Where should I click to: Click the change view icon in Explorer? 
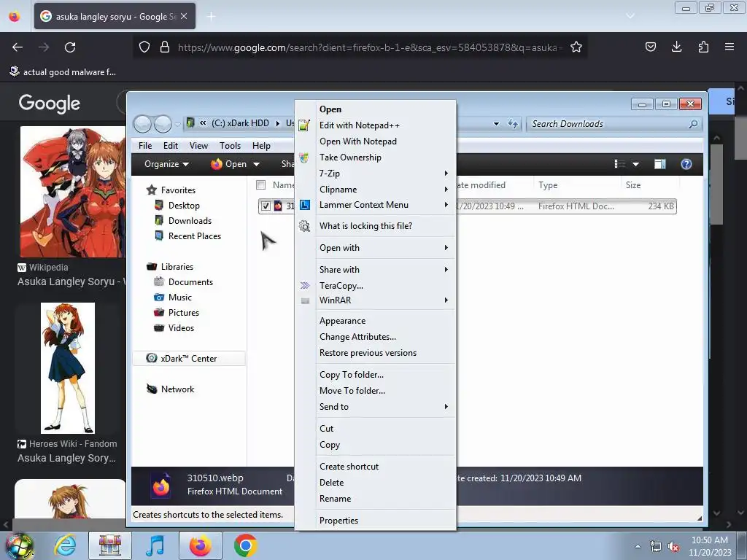(x=620, y=164)
